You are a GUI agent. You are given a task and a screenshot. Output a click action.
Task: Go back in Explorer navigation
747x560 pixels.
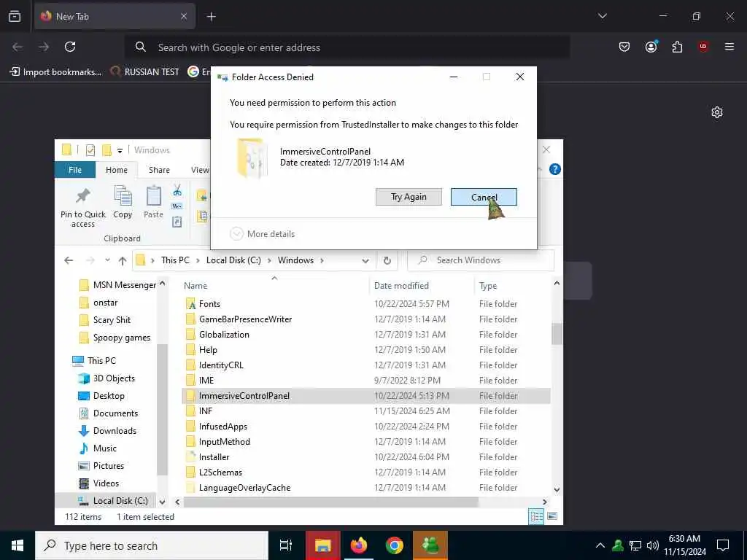click(69, 260)
